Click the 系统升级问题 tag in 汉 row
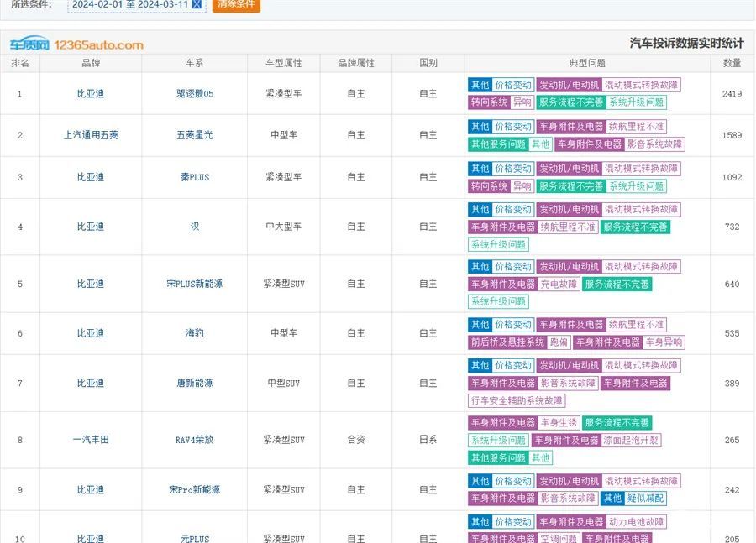This screenshot has width=756, height=543. [498, 244]
